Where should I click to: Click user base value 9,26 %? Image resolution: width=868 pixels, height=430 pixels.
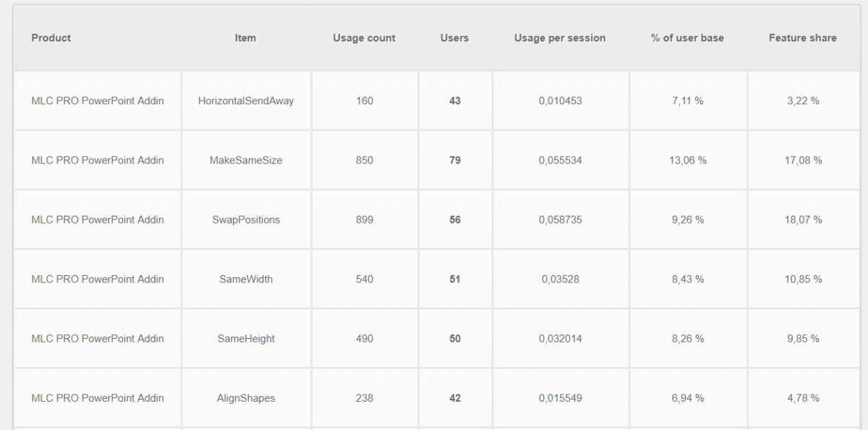coord(688,219)
